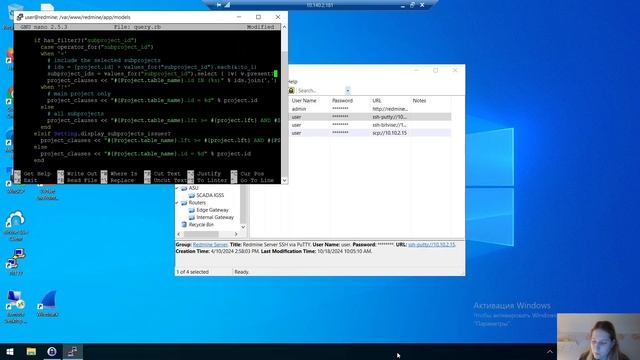Screen dimensions: 640x360
Task: Click left arrow of tree horizontal scrollbar
Action: (x=178, y=234)
